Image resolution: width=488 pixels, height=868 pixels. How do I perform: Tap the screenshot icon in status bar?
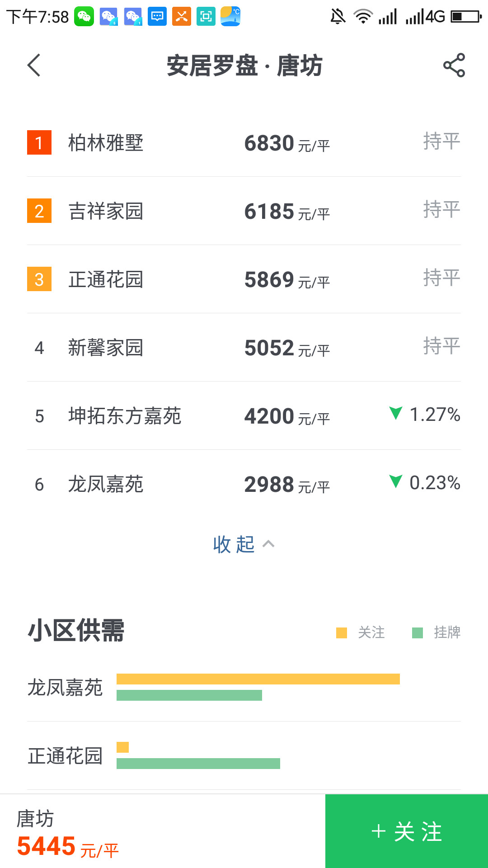pyautogui.click(x=206, y=17)
